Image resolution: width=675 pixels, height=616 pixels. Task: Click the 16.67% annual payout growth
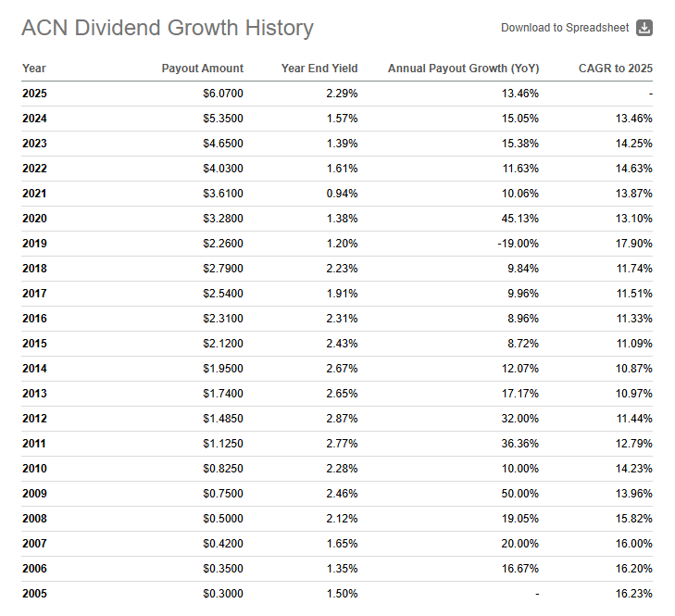pyautogui.click(x=520, y=568)
